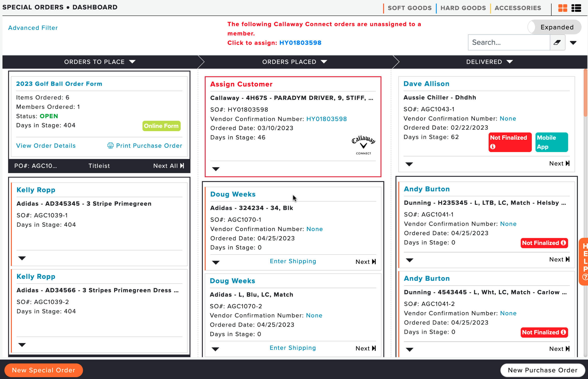Screen dimensions: 588x379
Task: Open Orders To Place column dropdown
Action: (132, 62)
